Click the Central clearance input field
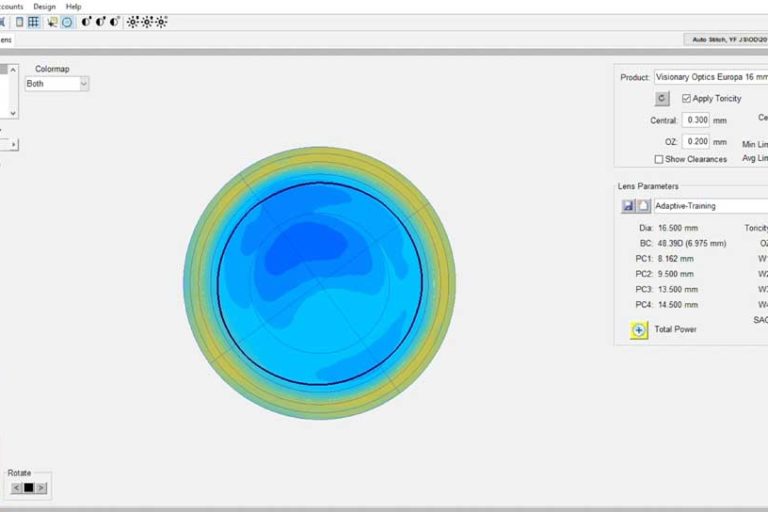The height and width of the screenshot is (512, 768). point(696,120)
